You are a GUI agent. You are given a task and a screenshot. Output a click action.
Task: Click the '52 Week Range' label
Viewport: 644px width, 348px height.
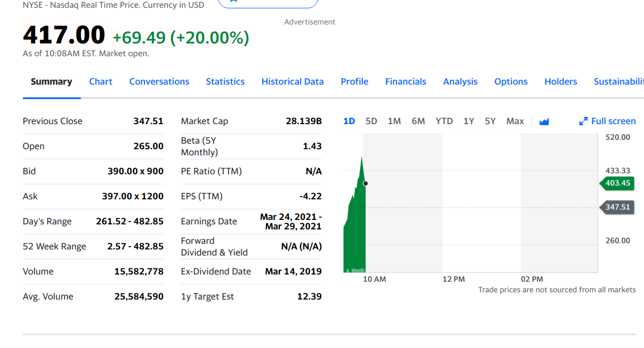55,246
